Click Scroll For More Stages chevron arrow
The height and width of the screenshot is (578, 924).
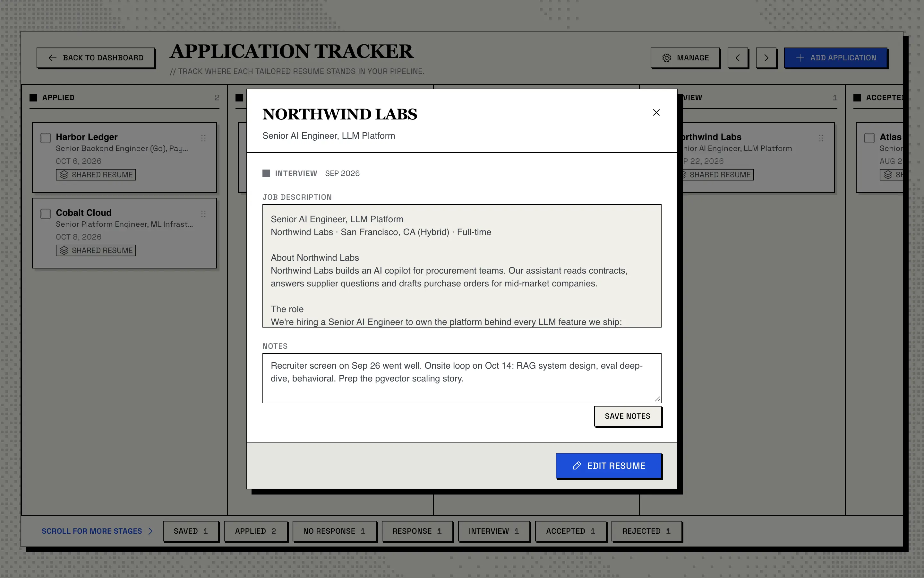click(x=150, y=531)
